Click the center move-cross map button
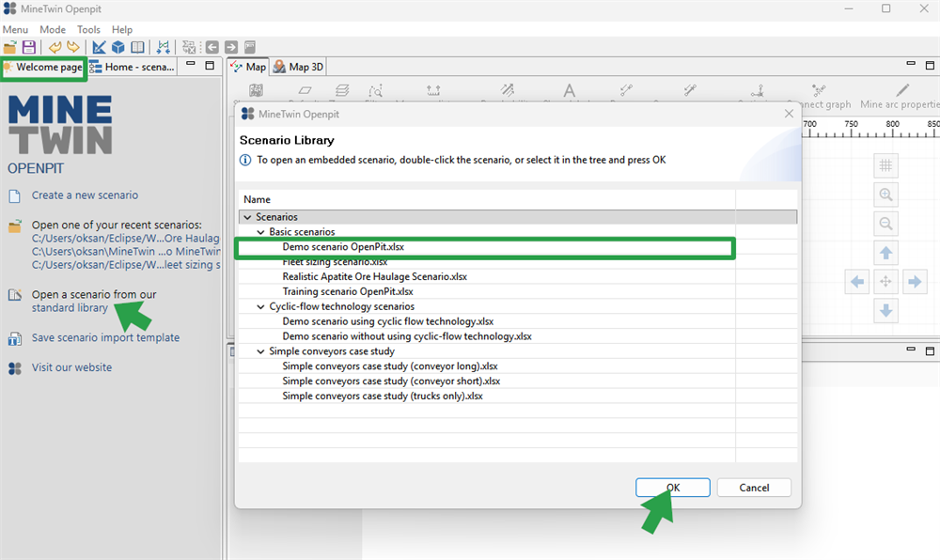The width and height of the screenshot is (940, 560). [x=885, y=282]
